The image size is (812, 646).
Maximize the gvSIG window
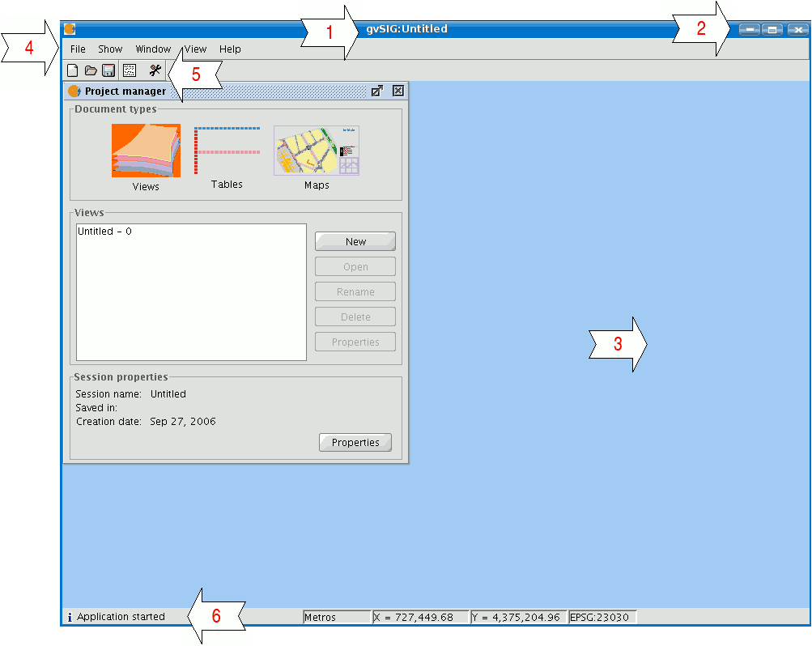[772, 29]
